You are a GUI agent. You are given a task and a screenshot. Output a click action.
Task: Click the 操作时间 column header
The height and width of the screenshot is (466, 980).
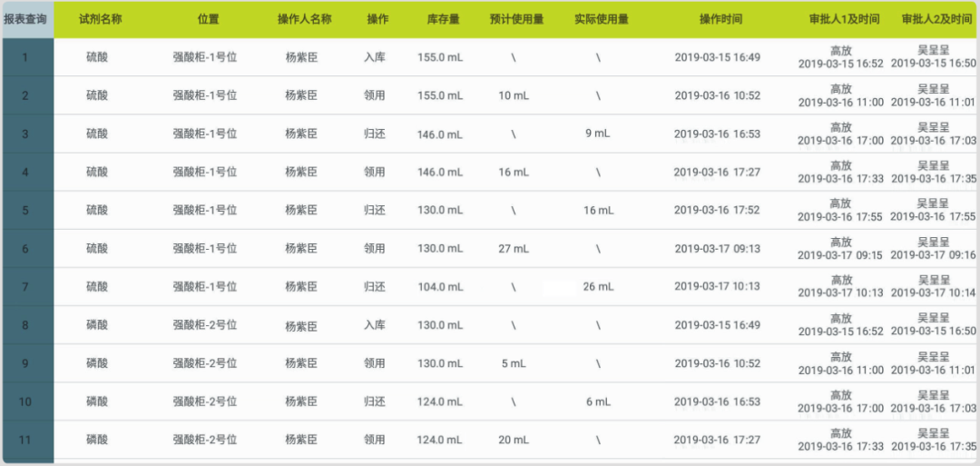720,19
